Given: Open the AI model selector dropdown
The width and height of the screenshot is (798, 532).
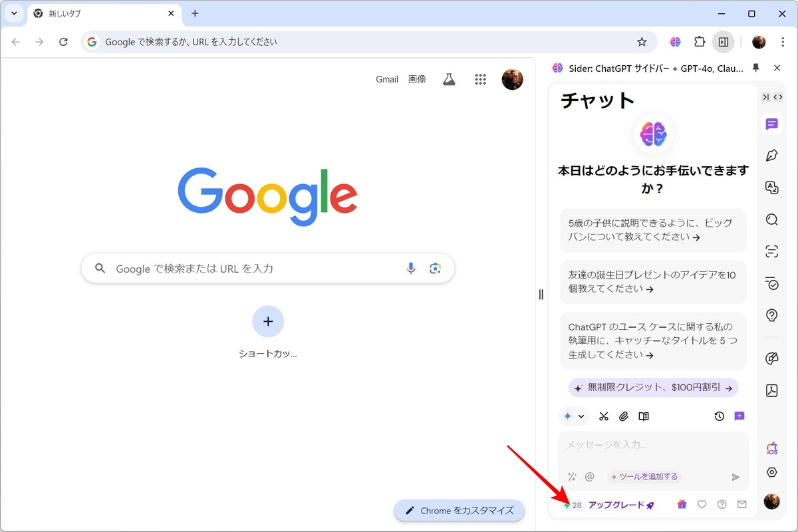Looking at the screenshot, I should click(x=573, y=416).
